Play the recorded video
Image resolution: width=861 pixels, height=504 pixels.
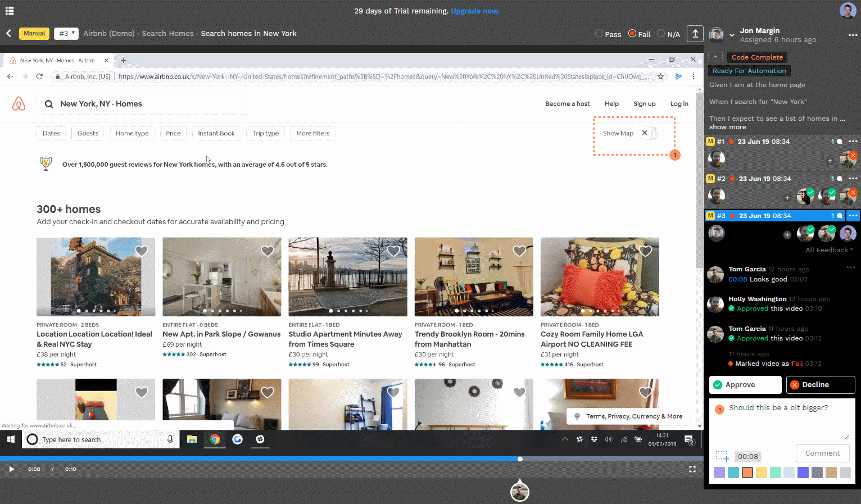click(x=11, y=469)
